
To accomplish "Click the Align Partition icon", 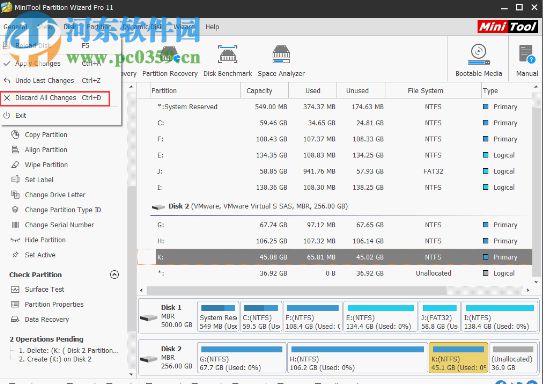I will 15,150.
